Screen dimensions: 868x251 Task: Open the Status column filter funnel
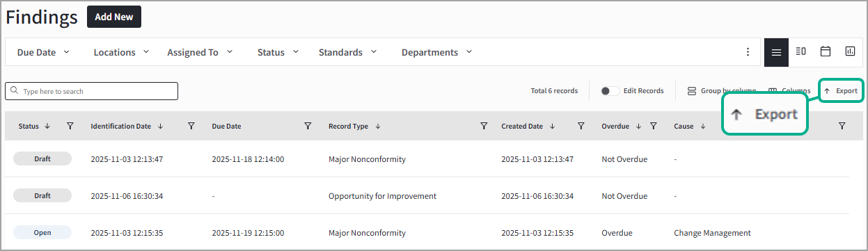[70, 126]
